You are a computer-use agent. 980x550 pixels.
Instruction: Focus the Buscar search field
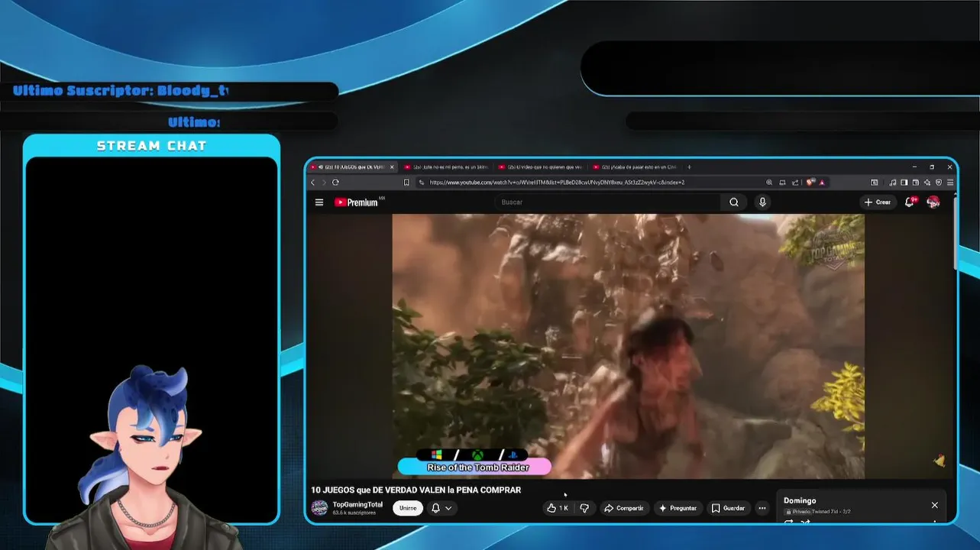[609, 202]
